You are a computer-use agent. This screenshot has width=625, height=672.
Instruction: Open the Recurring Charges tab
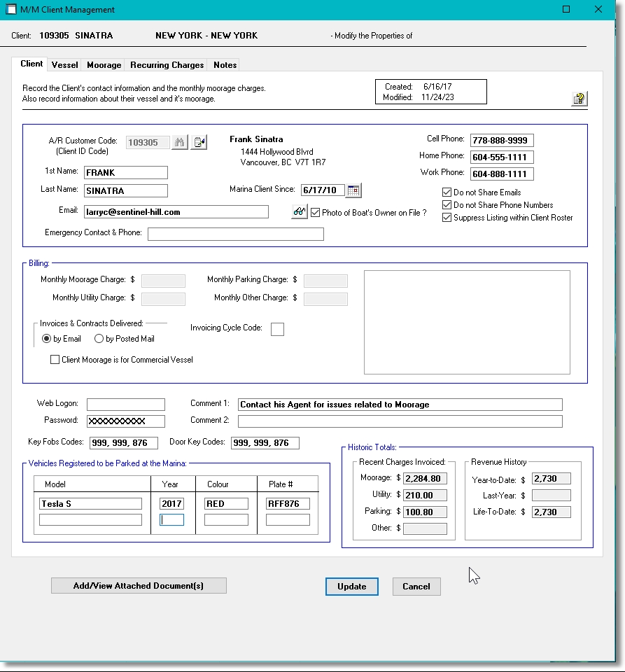166,64
